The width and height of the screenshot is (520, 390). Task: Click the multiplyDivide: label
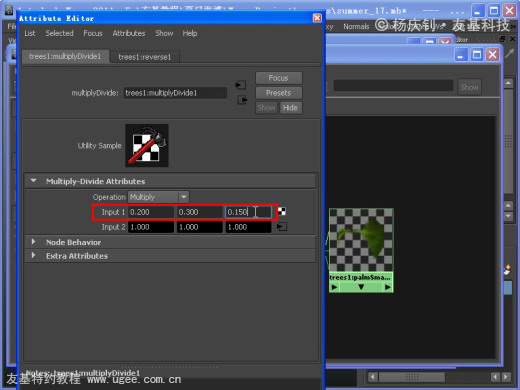95,93
